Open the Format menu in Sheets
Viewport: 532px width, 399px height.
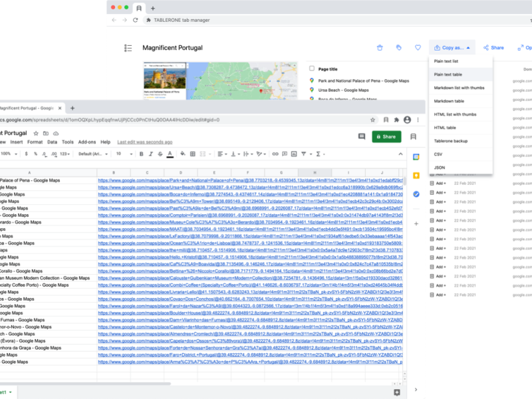pos(35,142)
